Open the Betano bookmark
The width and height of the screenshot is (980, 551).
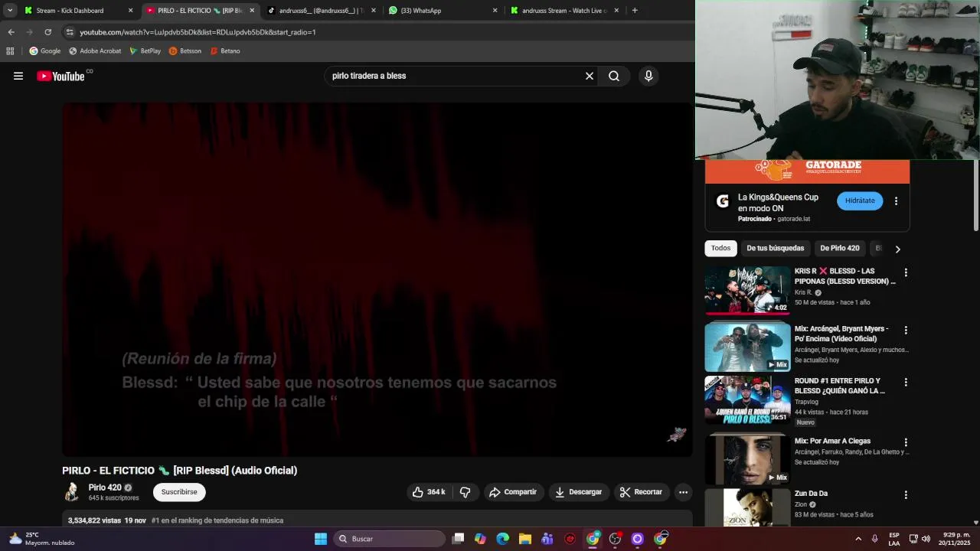tap(224, 51)
